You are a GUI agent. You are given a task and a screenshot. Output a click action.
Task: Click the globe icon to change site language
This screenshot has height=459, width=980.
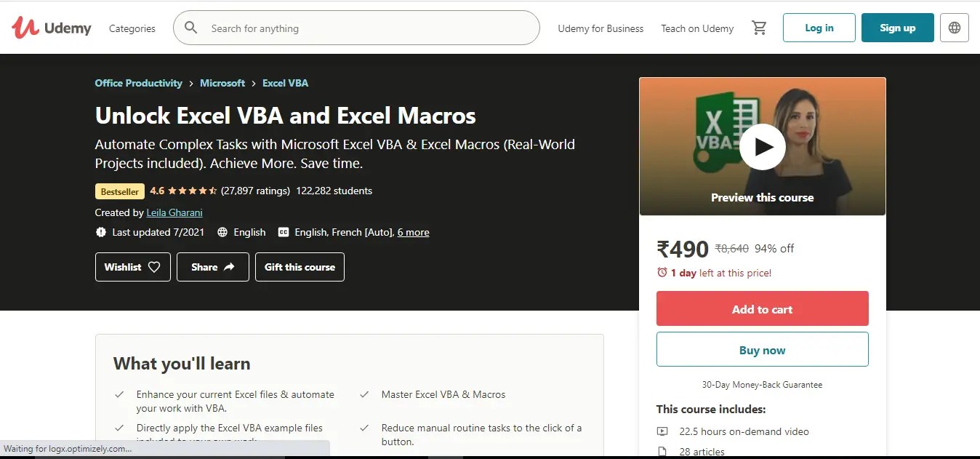(x=954, y=27)
